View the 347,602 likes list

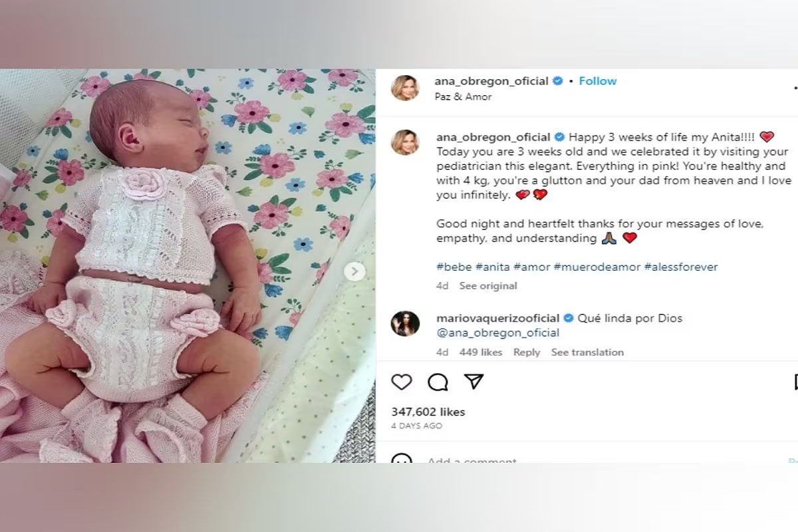click(x=428, y=412)
